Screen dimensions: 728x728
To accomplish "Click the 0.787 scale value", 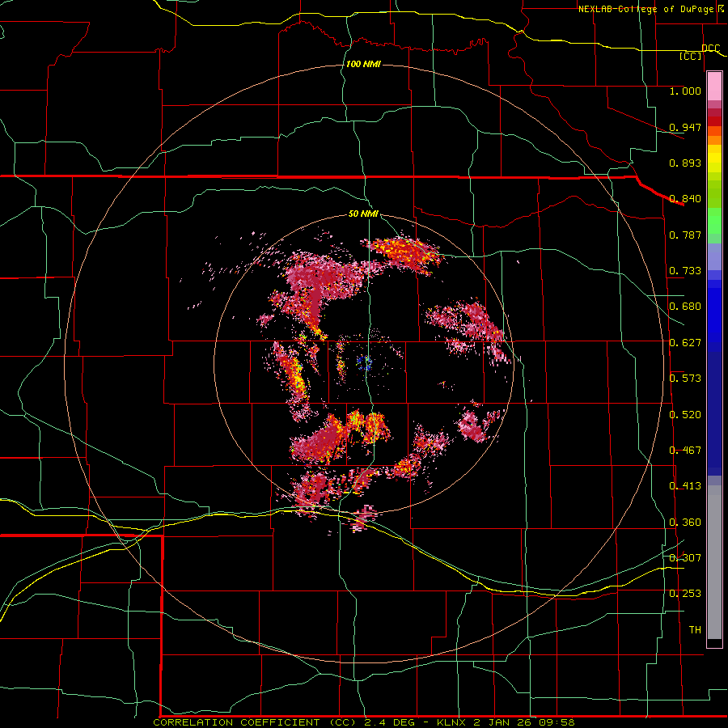I will click(685, 235).
